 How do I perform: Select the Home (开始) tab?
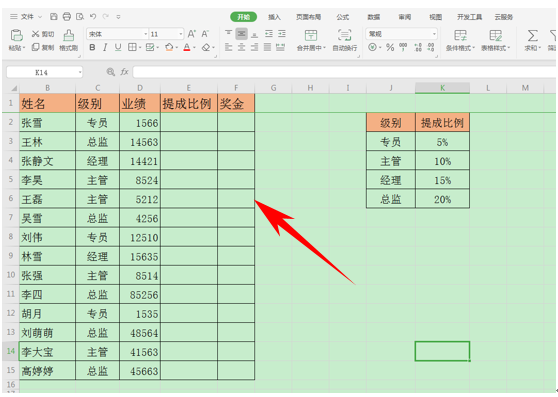[x=243, y=17]
